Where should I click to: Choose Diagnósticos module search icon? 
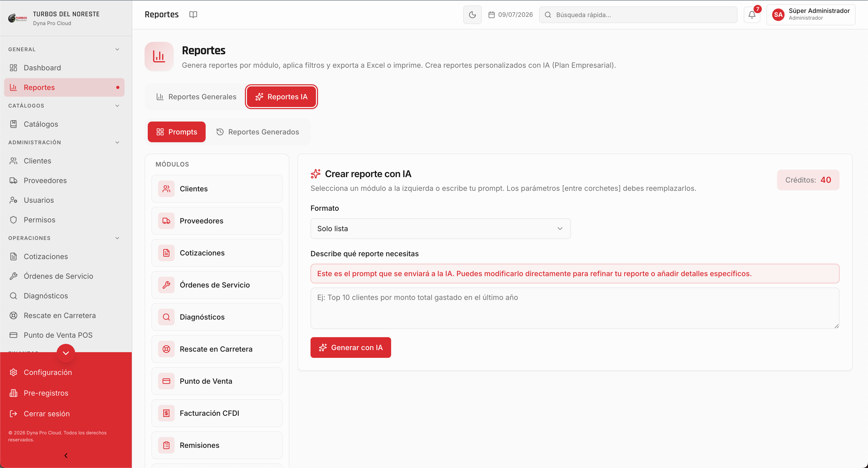[x=166, y=317]
